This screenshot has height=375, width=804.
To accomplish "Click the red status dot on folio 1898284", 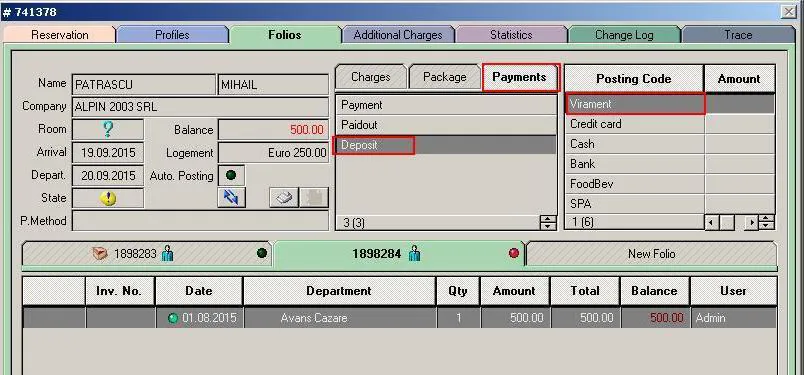I will (513, 253).
